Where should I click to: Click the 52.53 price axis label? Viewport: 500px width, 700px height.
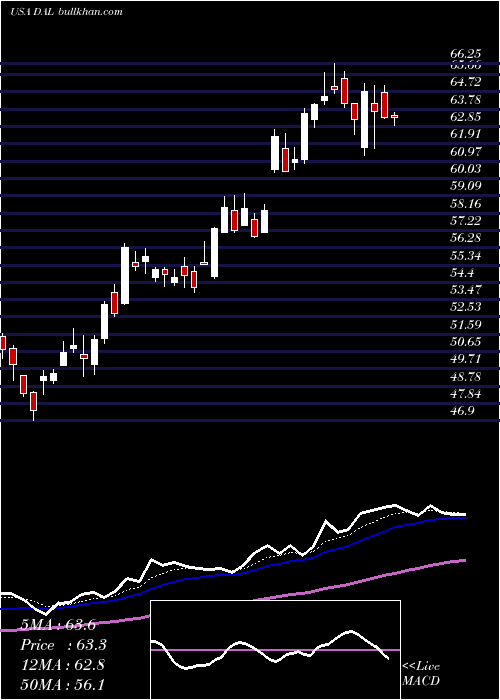click(466, 308)
